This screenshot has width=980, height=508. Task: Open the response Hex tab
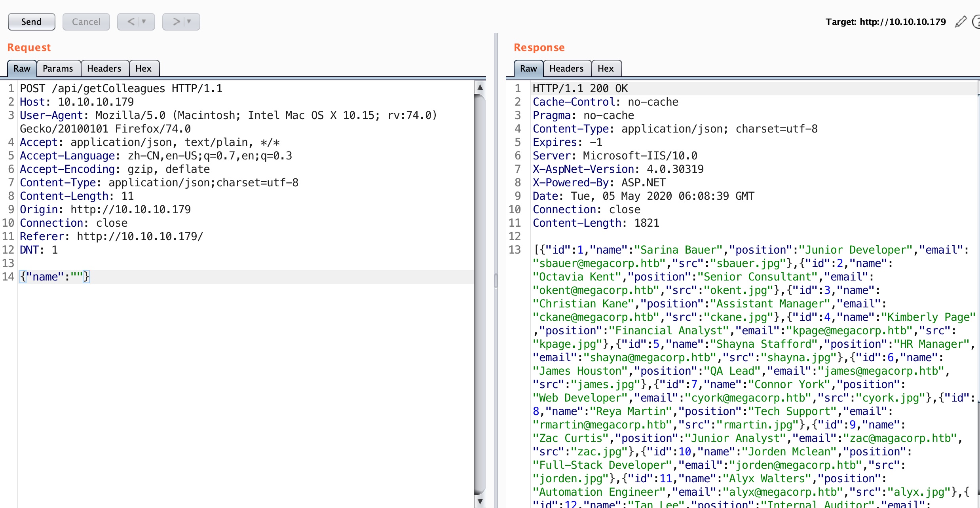point(605,68)
